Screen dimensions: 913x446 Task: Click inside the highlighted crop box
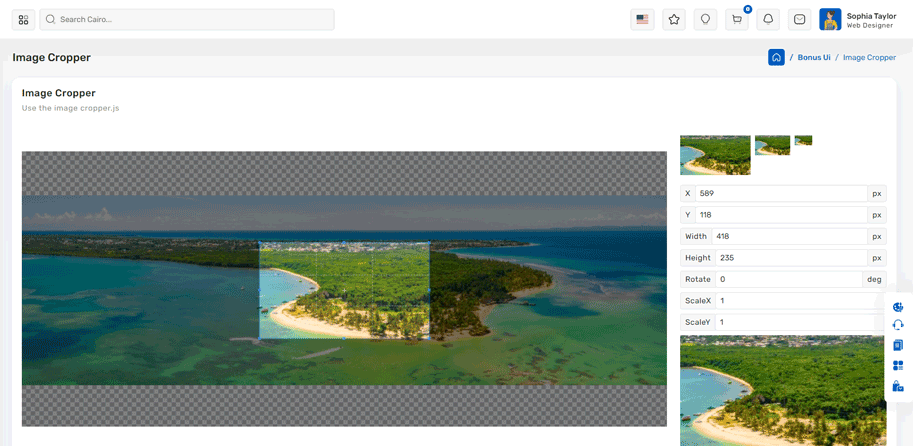pyautogui.click(x=344, y=290)
